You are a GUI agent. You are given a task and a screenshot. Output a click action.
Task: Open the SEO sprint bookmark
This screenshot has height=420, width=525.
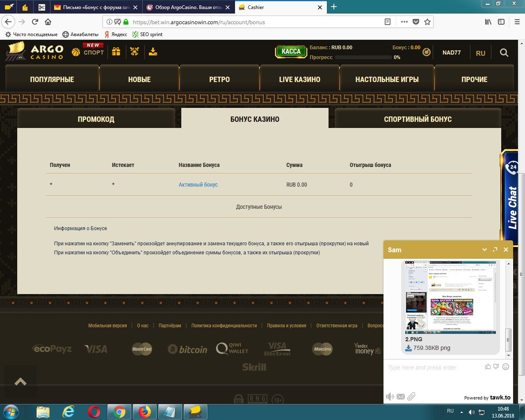pos(148,34)
